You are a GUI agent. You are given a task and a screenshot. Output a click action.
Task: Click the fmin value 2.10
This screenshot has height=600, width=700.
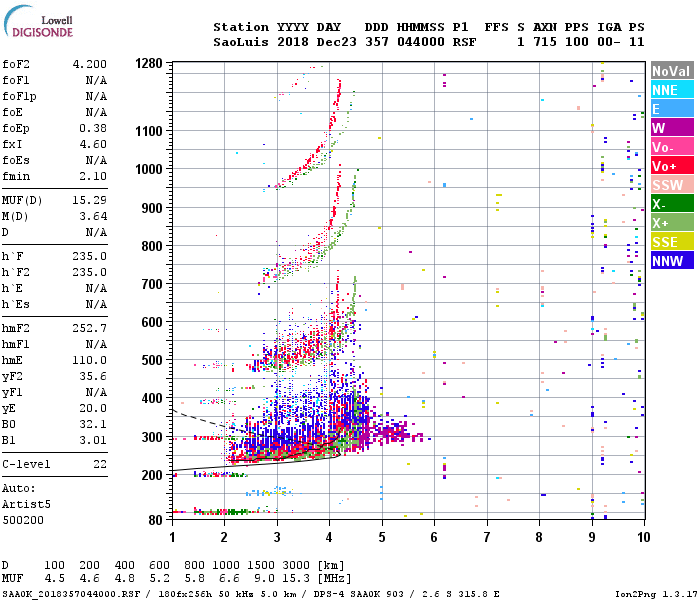(93, 176)
